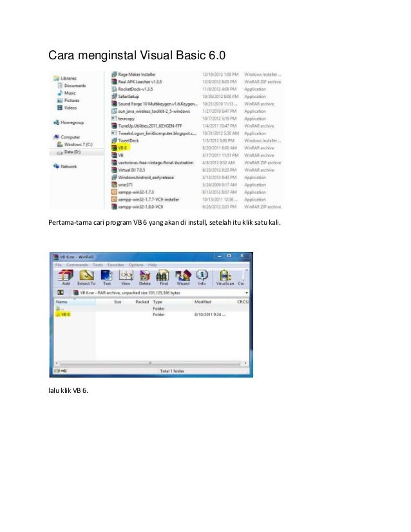Click the Rage Maker Installer file icon
Image resolution: width=411 pixels, height=532 pixels.
tap(114, 74)
